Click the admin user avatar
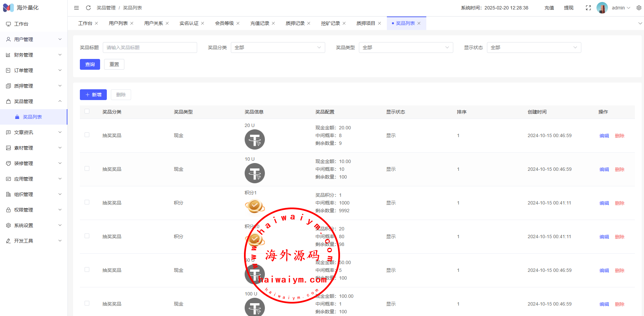The width and height of the screenshot is (644, 316). [602, 8]
